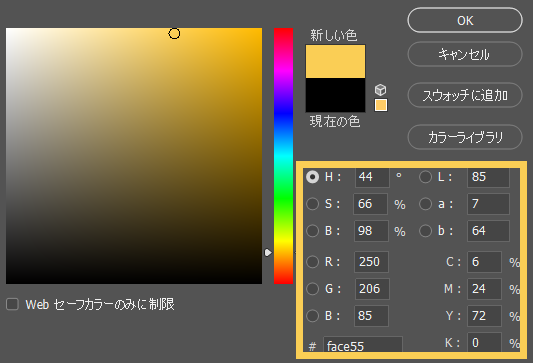533x363 pixels.
Task: Select the H hue radio button
Action: pyautogui.click(x=312, y=177)
